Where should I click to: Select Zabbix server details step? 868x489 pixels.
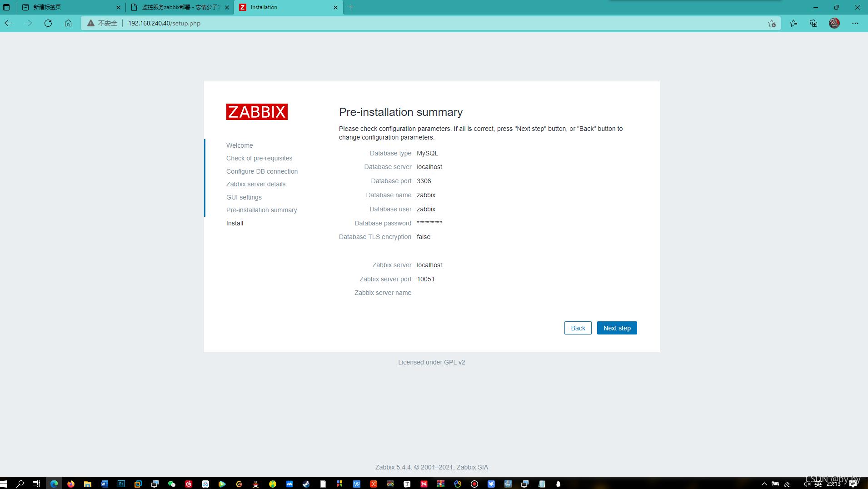256,184
